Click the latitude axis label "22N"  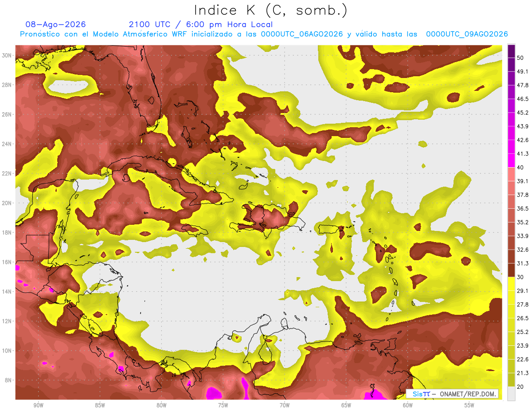(7, 173)
